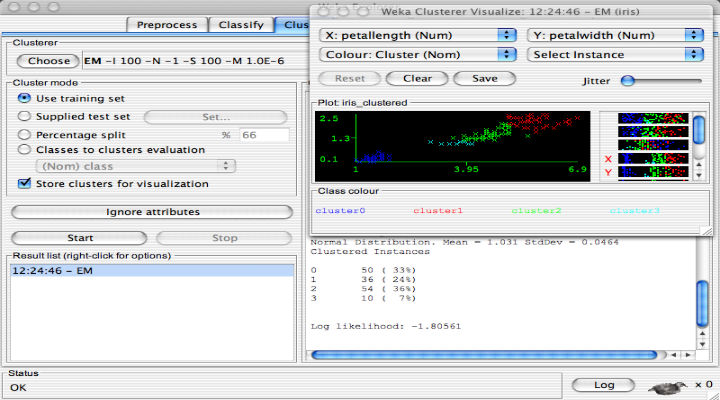720x400 pixels.
Task: Click the Reset button in visualizer
Action: pos(349,79)
